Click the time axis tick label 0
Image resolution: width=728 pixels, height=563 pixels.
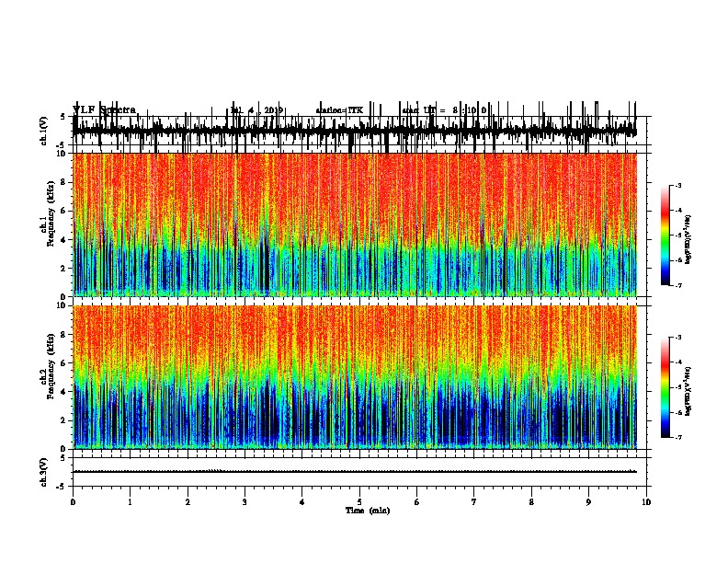click(73, 502)
